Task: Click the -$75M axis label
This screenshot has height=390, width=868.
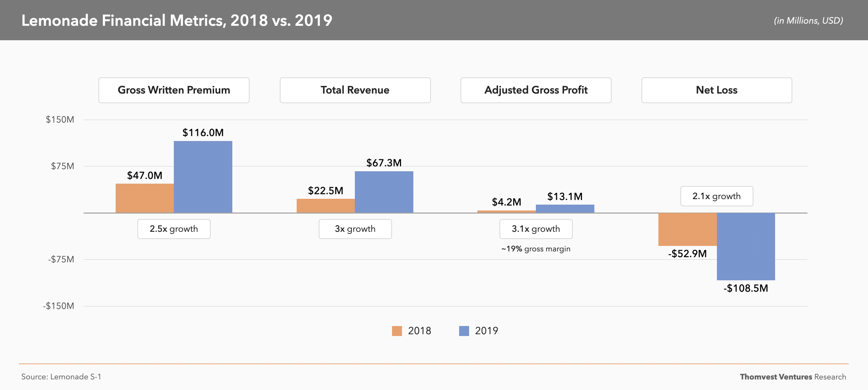Action: (61, 259)
